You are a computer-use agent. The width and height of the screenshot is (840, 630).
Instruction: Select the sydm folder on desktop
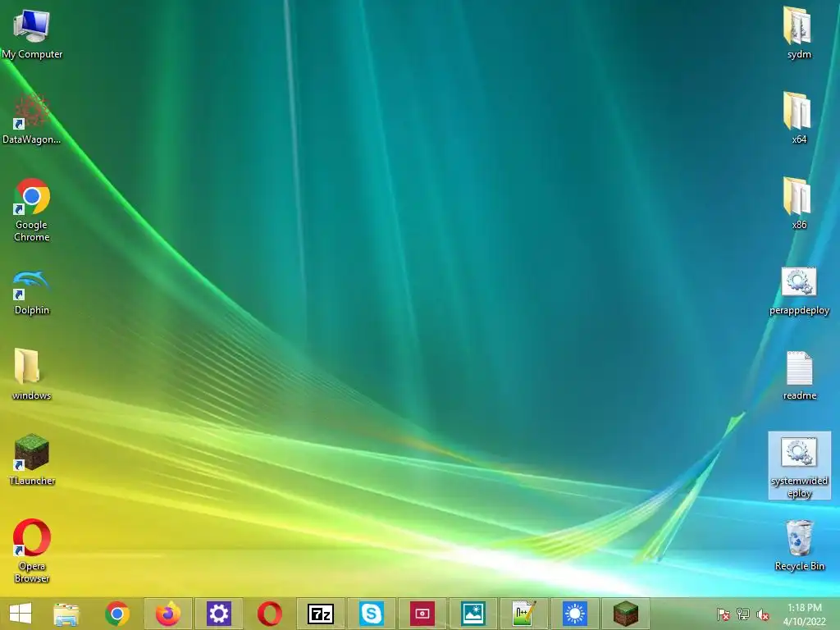click(799, 33)
